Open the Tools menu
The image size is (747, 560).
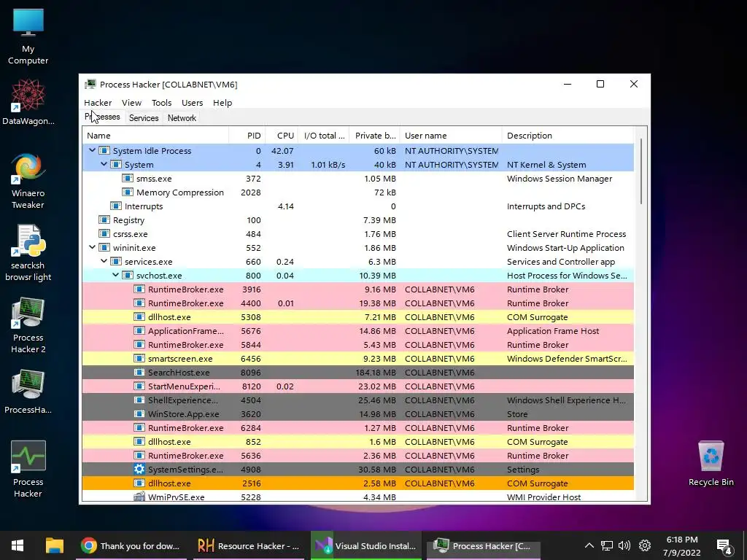click(x=161, y=103)
